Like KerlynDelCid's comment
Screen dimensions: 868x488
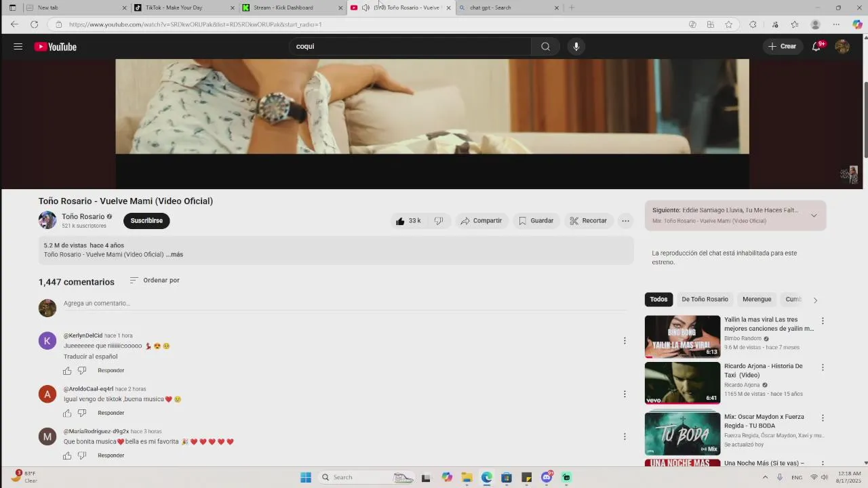tap(67, 371)
